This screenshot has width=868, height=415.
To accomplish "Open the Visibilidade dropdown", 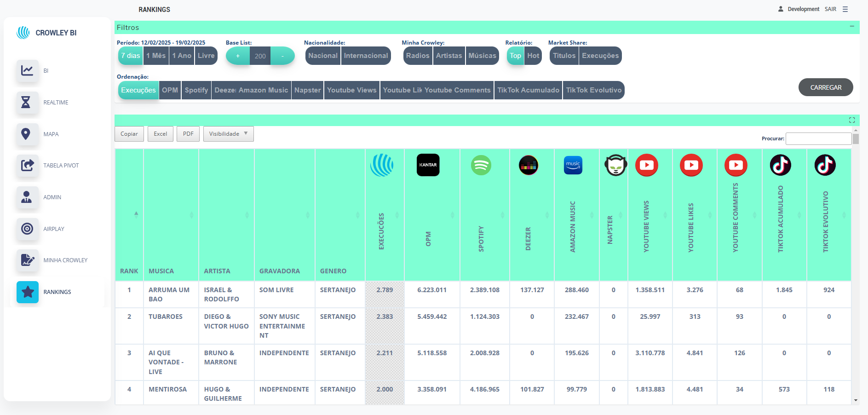I will pyautogui.click(x=228, y=134).
